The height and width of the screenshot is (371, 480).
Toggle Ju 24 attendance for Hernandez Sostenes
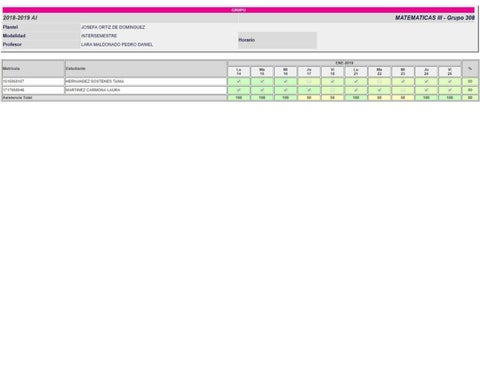click(426, 81)
